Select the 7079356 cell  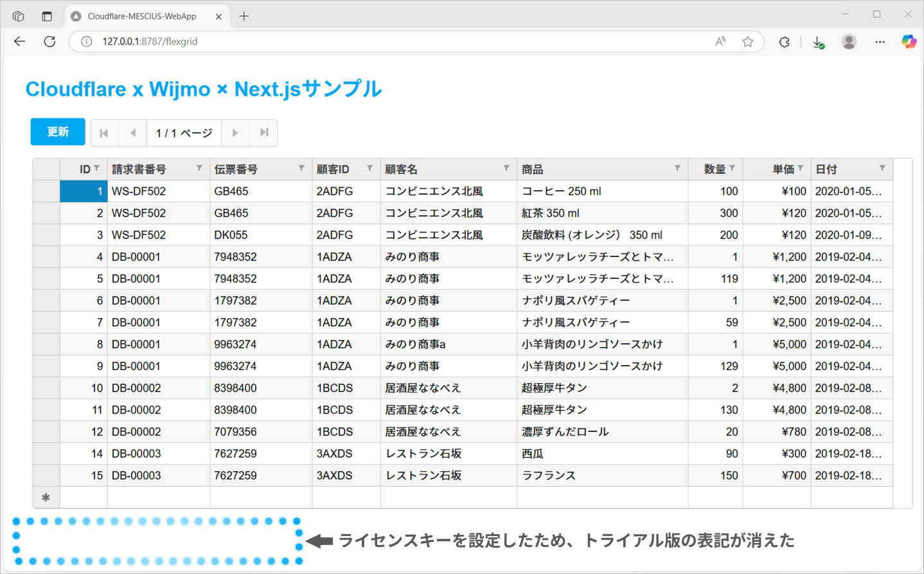(x=261, y=432)
